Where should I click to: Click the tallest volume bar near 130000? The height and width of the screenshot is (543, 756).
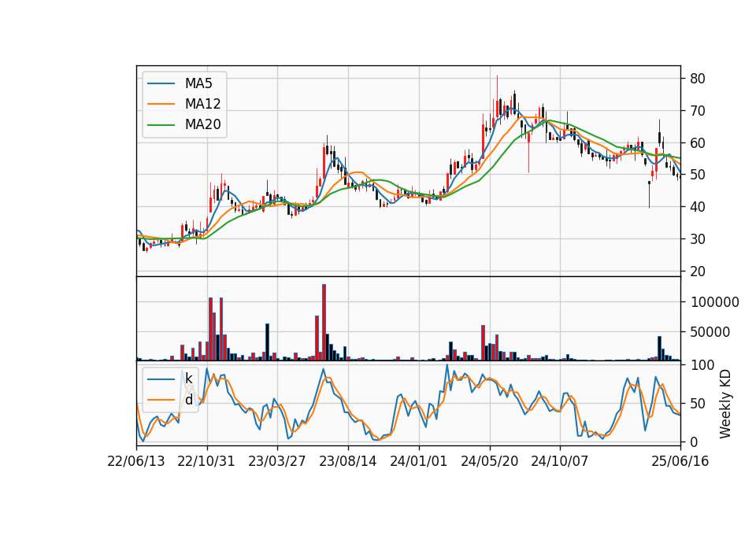coord(324,323)
